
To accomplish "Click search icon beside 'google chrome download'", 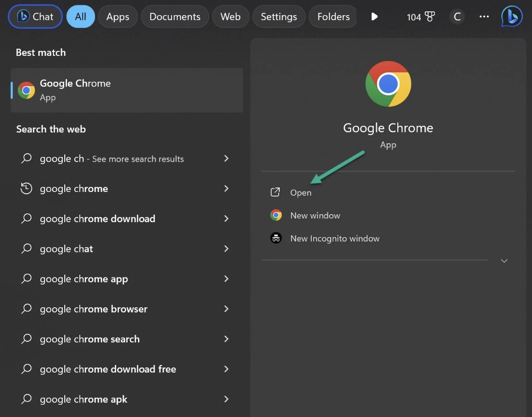I will tap(26, 218).
